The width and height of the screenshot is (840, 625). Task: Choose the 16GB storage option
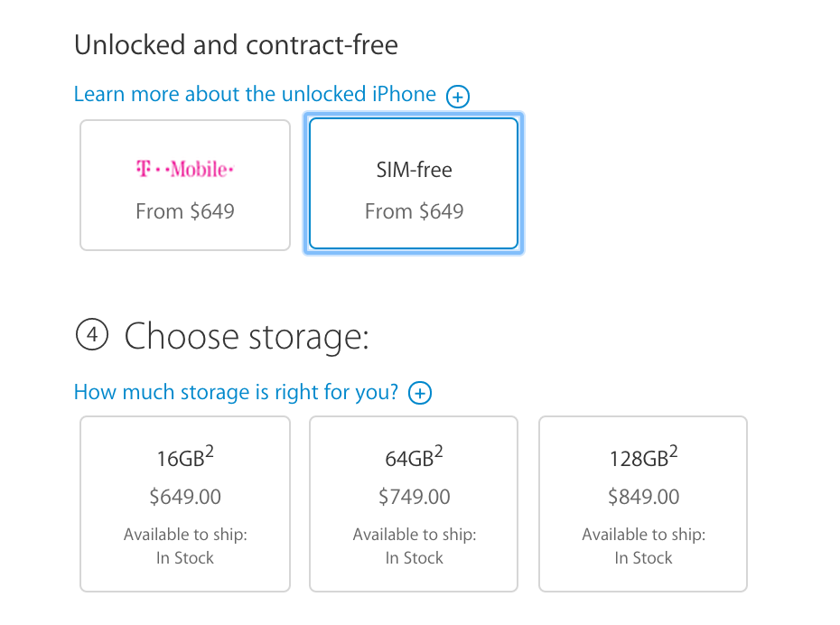pyautogui.click(x=185, y=503)
